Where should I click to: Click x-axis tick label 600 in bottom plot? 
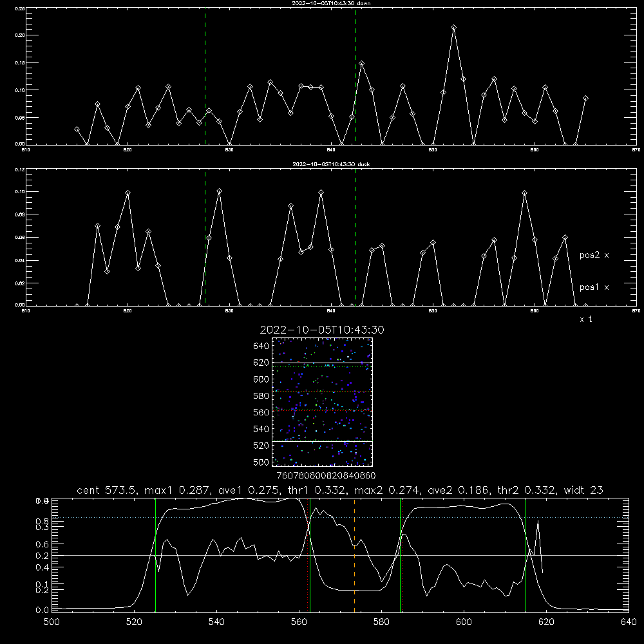tap(464, 622)
